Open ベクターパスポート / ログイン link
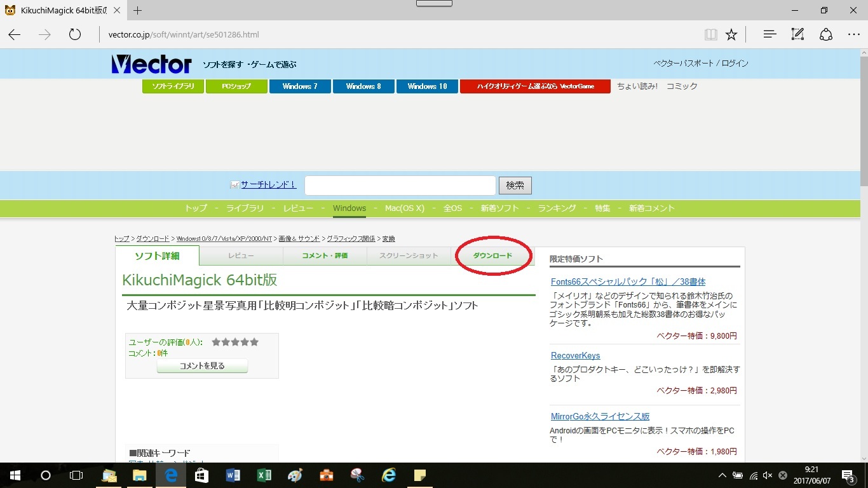This screenshot has height=488, width=868. point(701,64)
